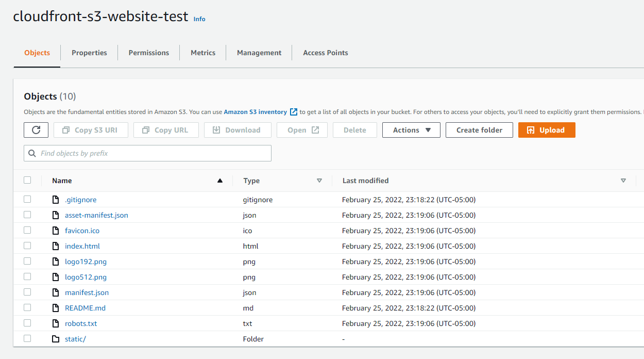Click the folder icon beside static/
The image size is (644, 359).
click(56, 339)
